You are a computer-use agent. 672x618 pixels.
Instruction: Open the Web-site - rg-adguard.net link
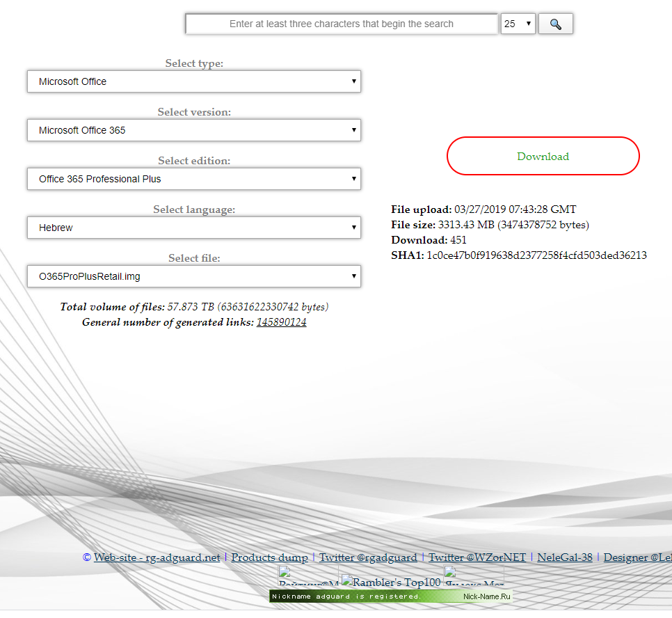tap(157, 557)
